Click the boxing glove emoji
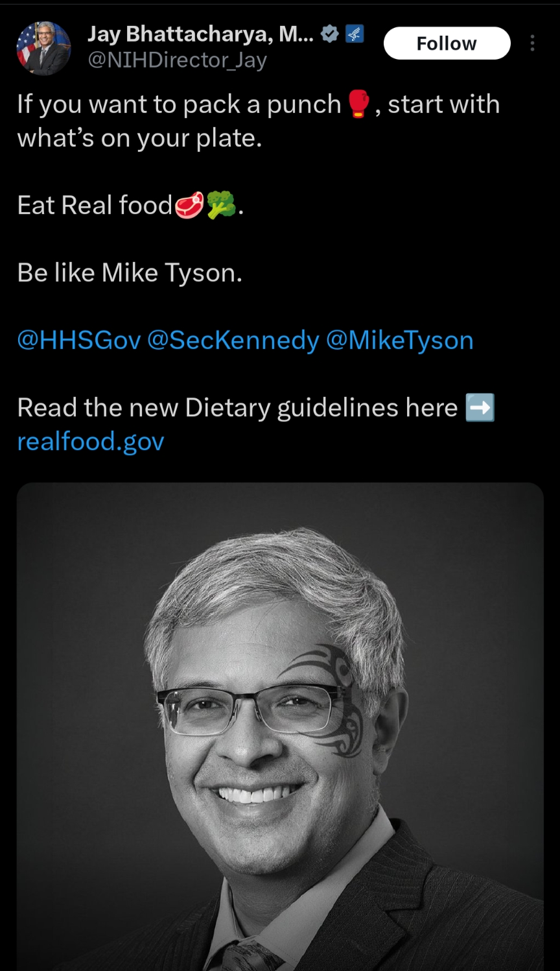560x971 pixels. [x=358, y=104]
